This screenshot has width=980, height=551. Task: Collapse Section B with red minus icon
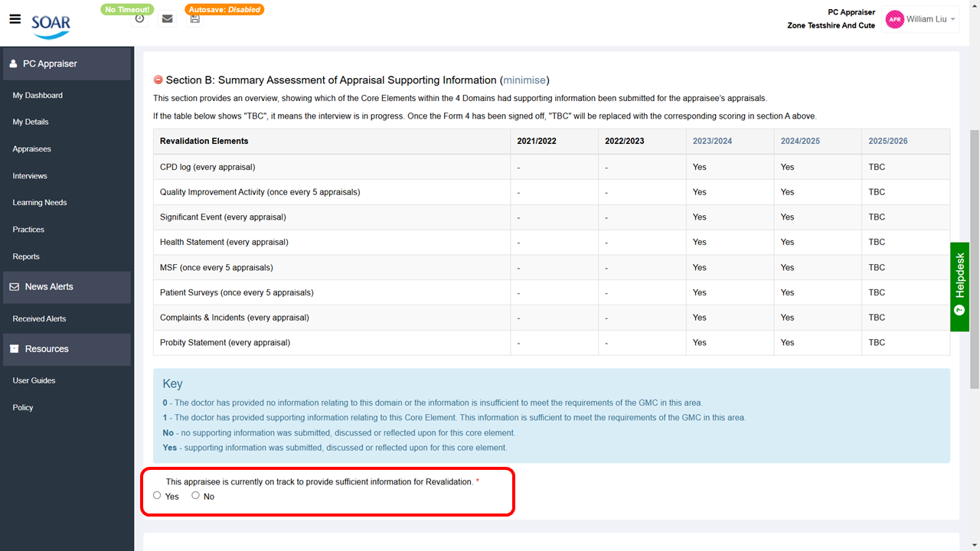coord(158,80)
